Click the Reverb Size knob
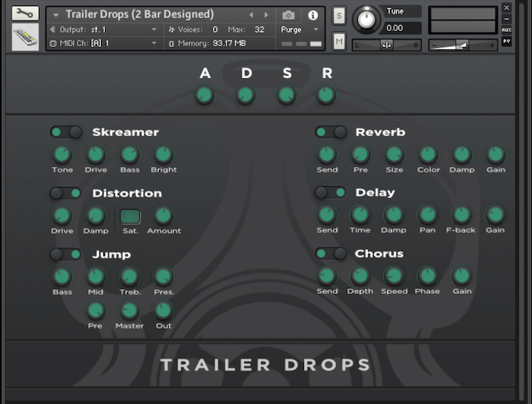This screenshot has height=404, width=532. (394, 155)
